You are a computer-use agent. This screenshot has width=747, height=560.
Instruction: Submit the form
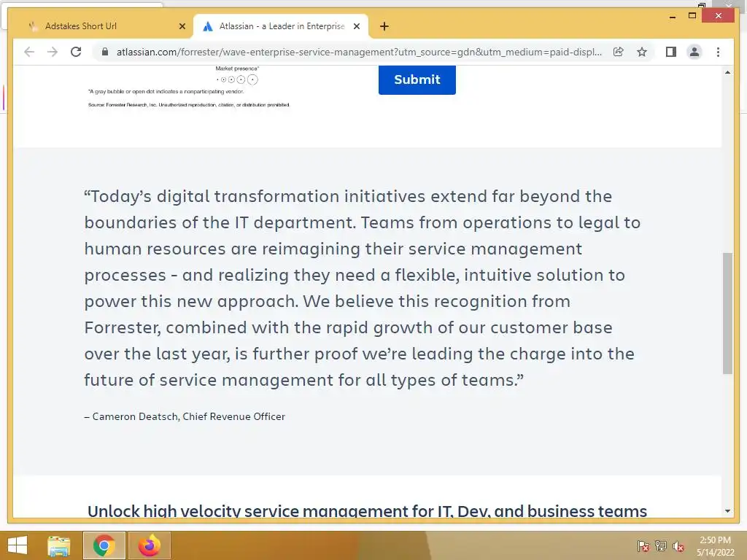click(417, 79)
